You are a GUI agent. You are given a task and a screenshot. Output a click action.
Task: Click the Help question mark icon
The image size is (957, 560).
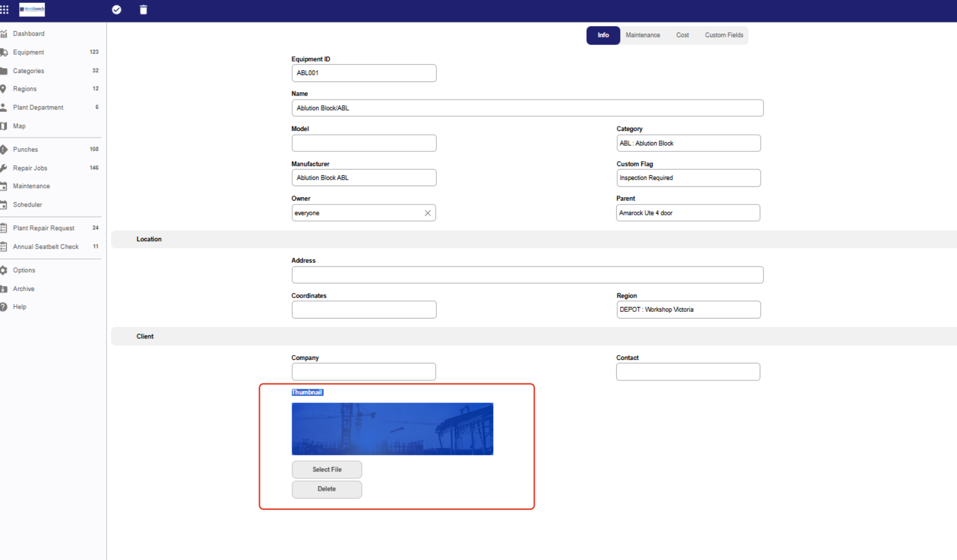click(4, 307)
